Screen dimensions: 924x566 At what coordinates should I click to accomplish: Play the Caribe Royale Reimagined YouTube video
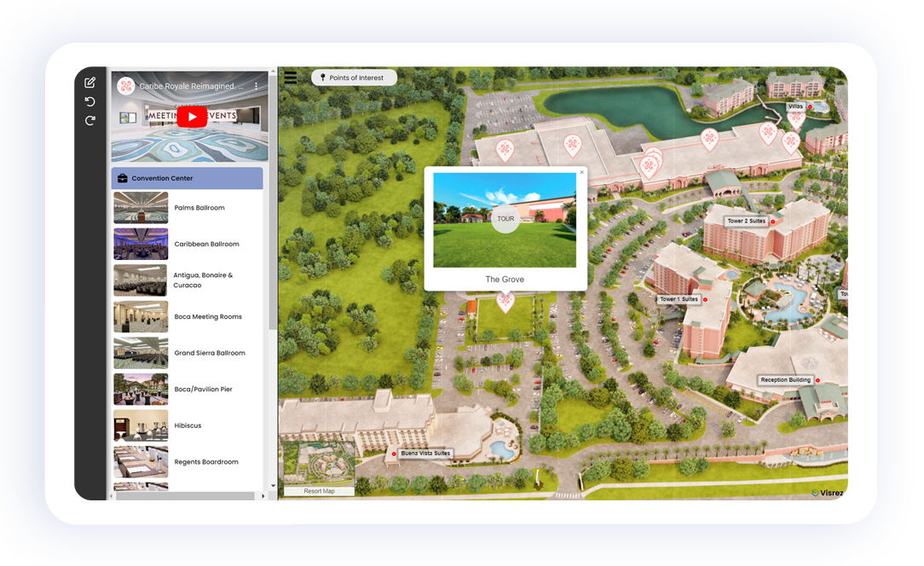pos(192,117)
